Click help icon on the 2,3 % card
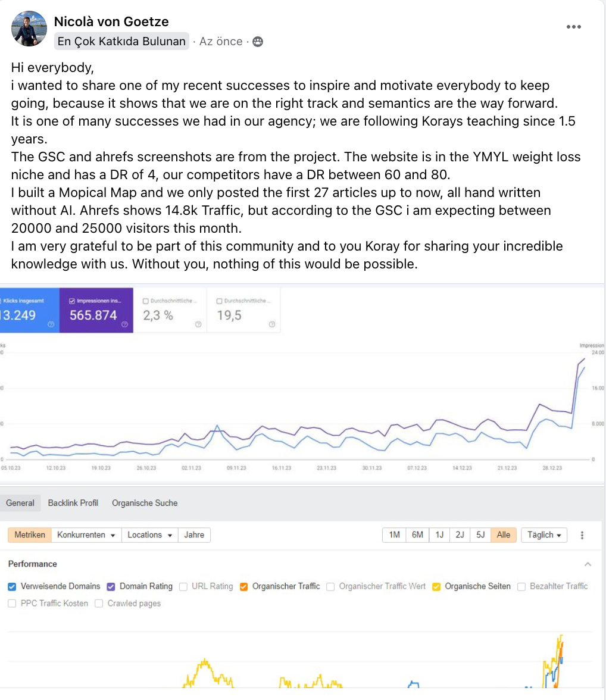Screen dimensions: 606x700 click(198, 324)
